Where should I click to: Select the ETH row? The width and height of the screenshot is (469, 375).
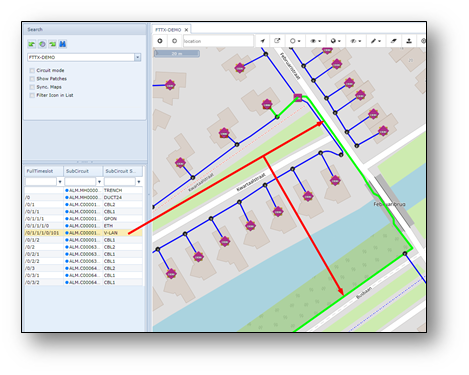pyautogui.click(x=84, y=226)
